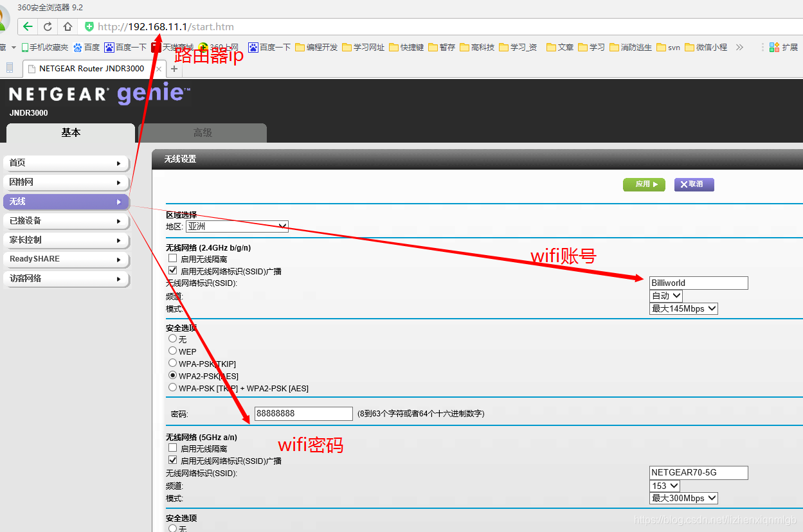This screenshot has height=532, width=803.
Task: Open the 扩展 extensions button
Action: [784, 48]
